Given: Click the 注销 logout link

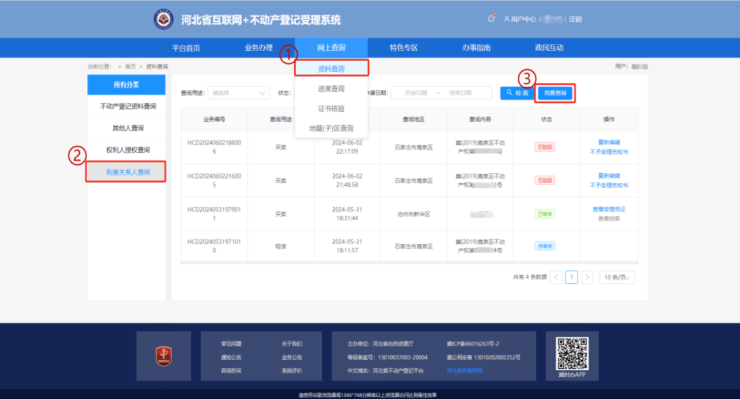Looking at the screenshot, I should [575, 19].
